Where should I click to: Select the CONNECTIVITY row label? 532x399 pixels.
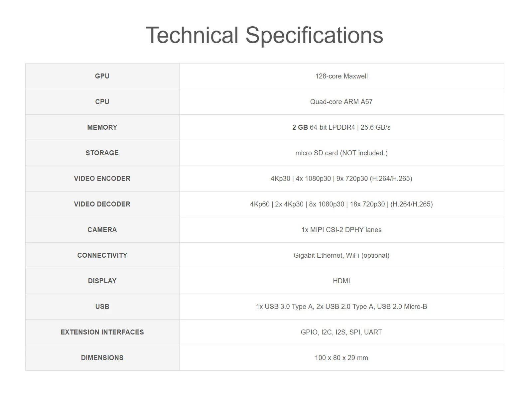(x=102, y=255)
